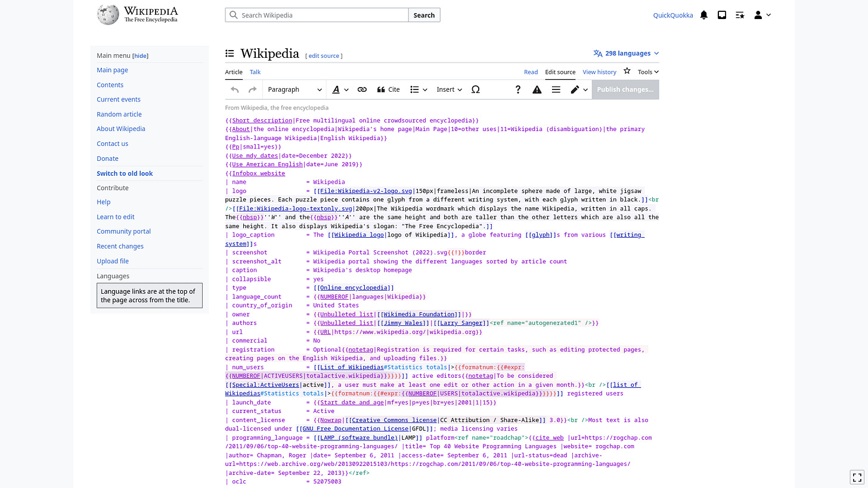The height and width of the screenshot is (488, 868).
Task: Open the watchlist icon in header
Action: point(740,15)
